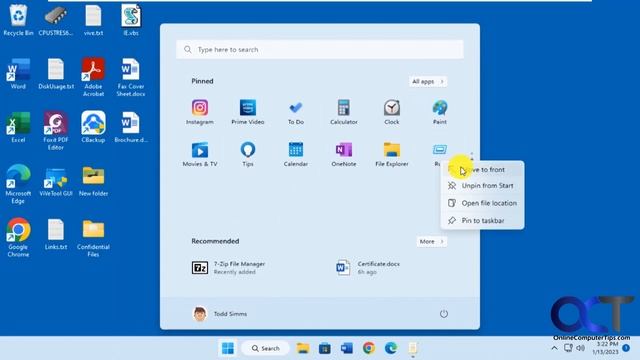Open Todd Simms account menu
The height and width of the screenshot is (360, 640).
pos(220,314)
